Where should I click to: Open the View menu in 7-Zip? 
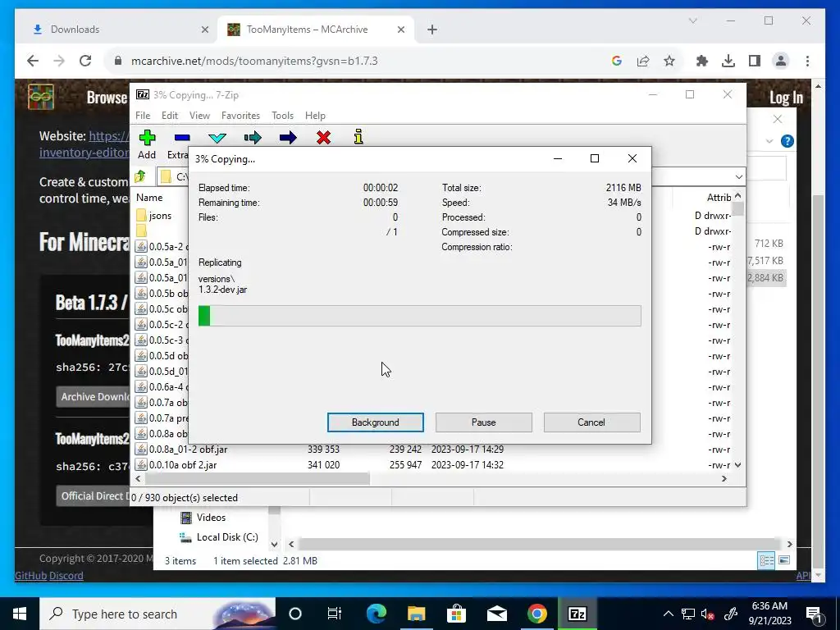point(199,116)
